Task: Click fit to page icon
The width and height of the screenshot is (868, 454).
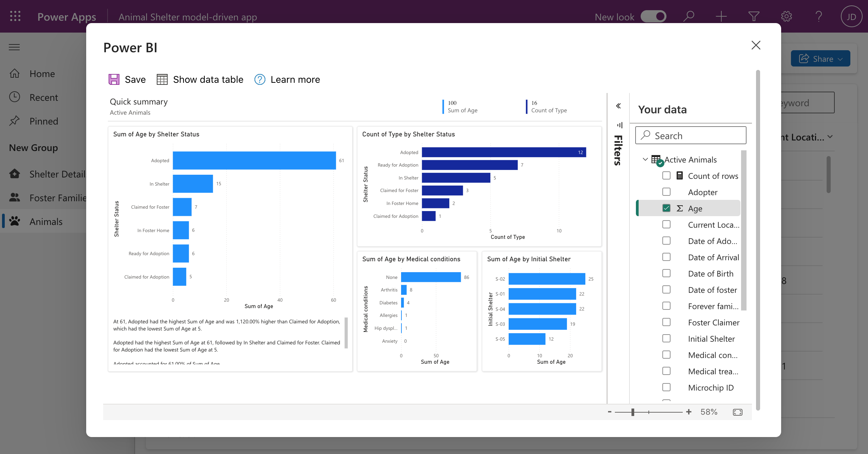Action: (x=738, y=412)
